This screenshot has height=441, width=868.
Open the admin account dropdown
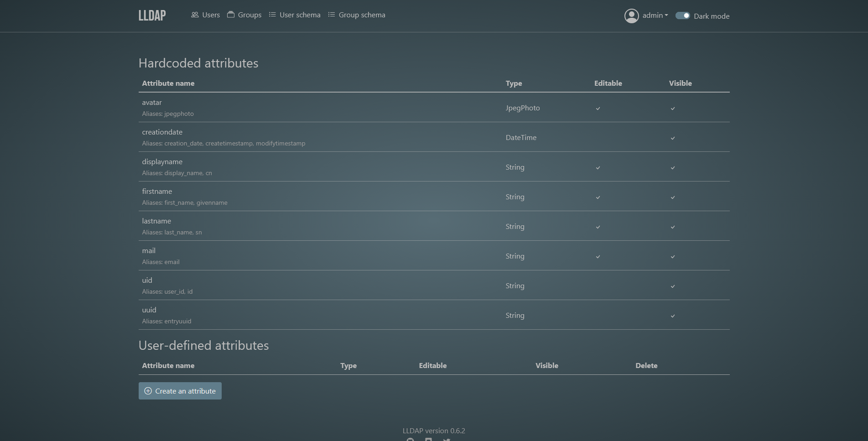click(655, 16)
